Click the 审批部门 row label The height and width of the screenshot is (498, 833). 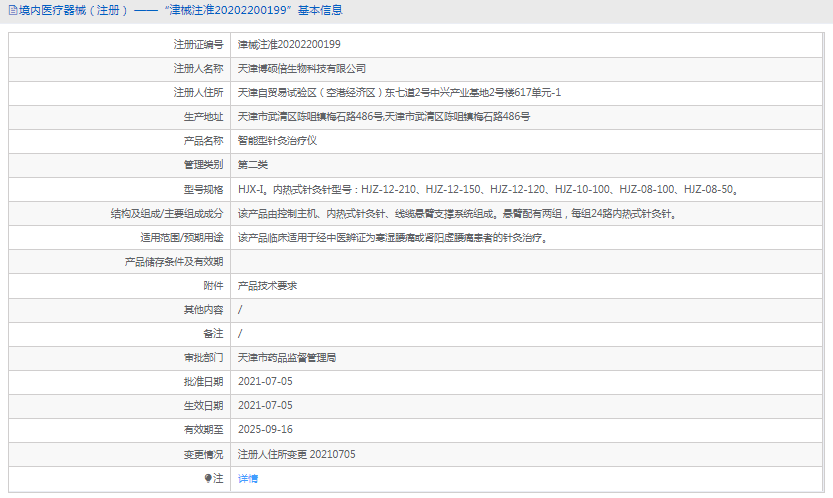(203, 358)
